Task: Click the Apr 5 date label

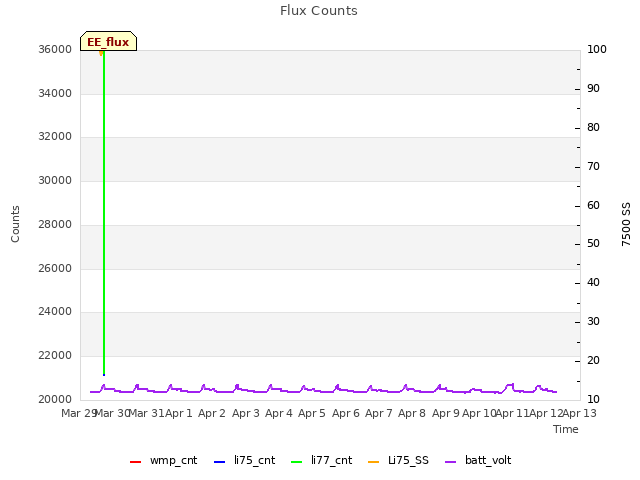Action: click(312, 413)
